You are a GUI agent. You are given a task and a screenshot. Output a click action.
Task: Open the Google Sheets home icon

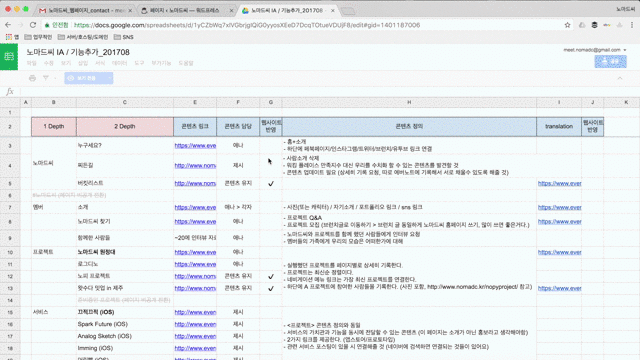(9, 57)
